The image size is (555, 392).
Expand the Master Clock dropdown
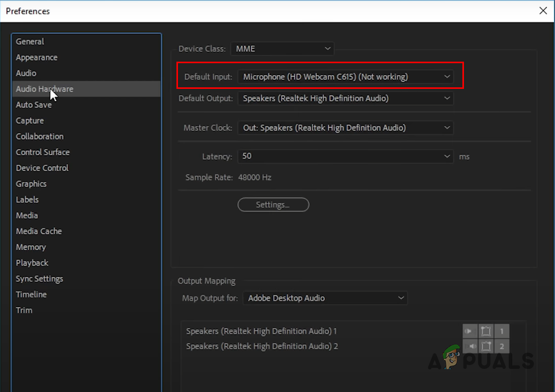346,127
